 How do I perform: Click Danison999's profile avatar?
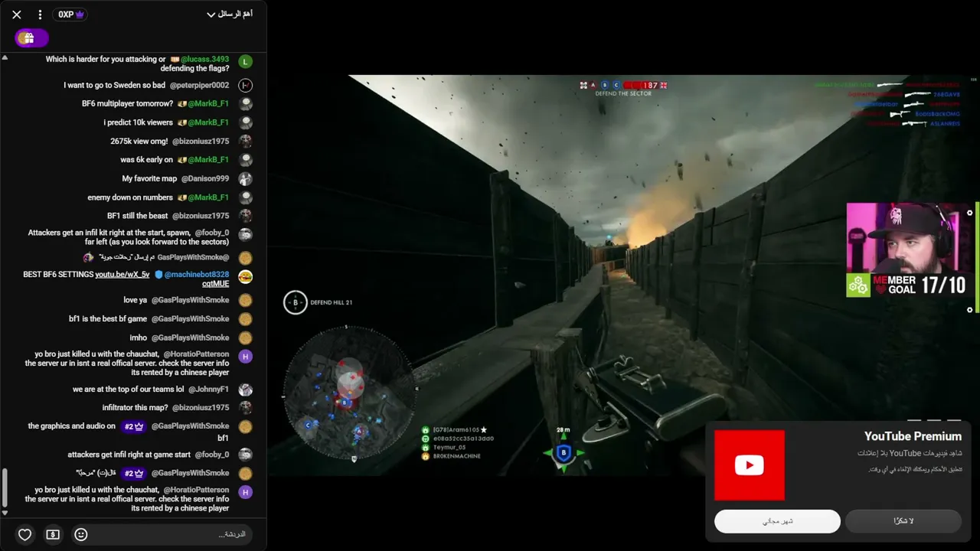(245, 179)
